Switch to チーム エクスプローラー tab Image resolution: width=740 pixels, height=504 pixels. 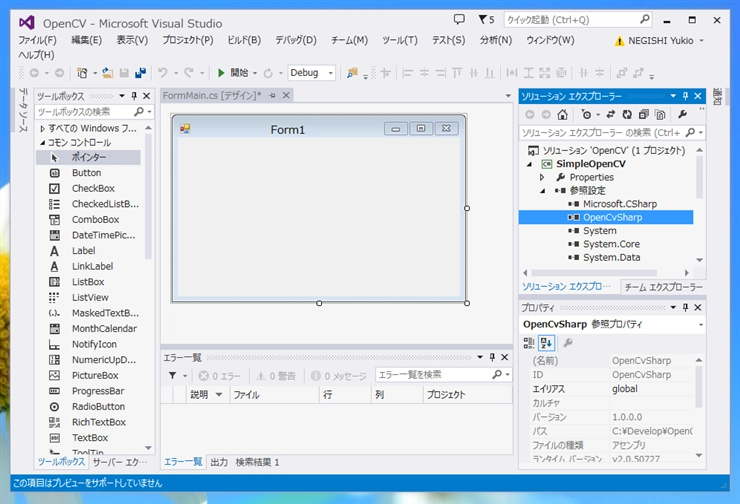coord(663,287)
